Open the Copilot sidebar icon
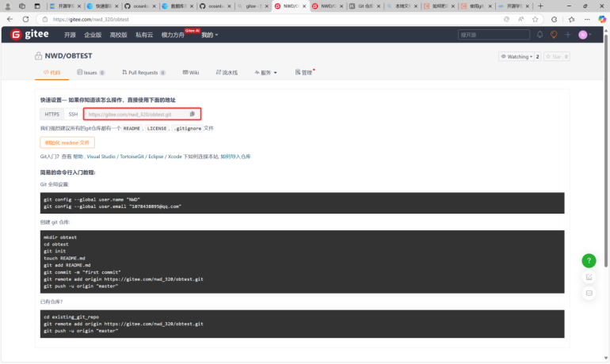610x364 pixels. [602, 19]
